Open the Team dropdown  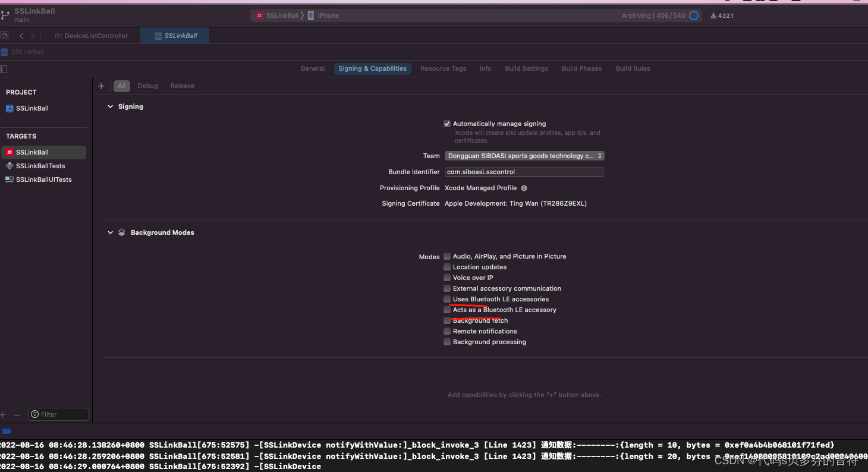pos(524,156)
